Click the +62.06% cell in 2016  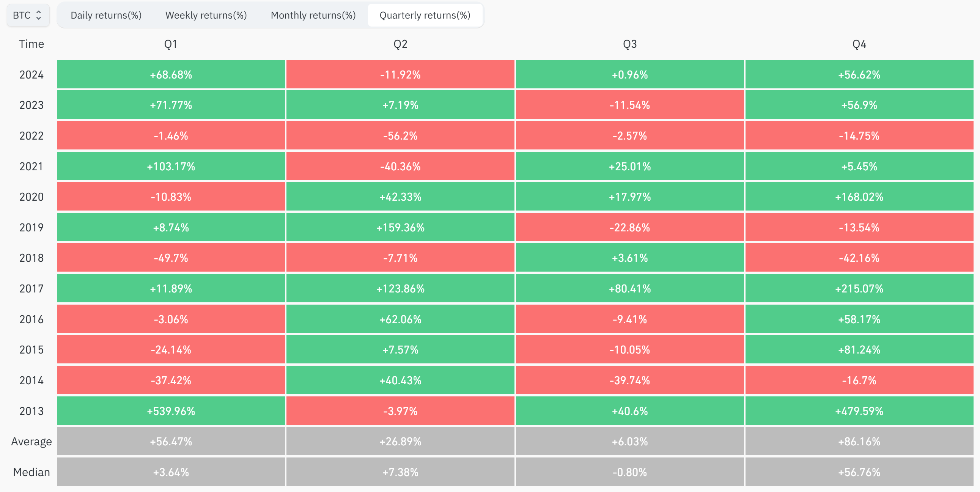pyautogui.click(x=400, y=319)
